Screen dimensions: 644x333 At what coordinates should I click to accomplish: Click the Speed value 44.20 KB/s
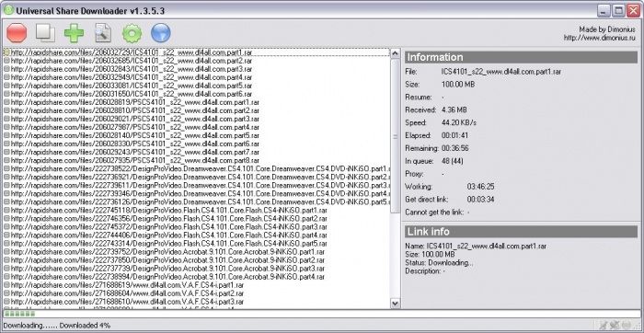[459, 122]
